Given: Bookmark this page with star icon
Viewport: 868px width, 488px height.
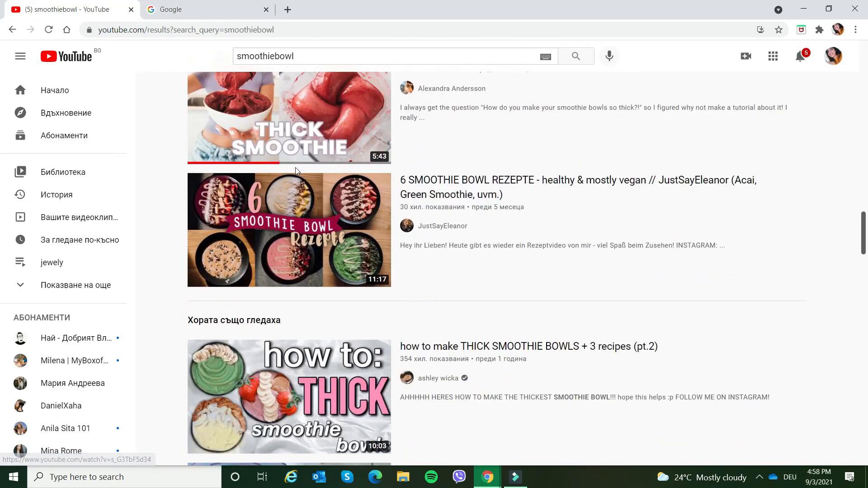Looking at the screenshot, I should 778,30.
